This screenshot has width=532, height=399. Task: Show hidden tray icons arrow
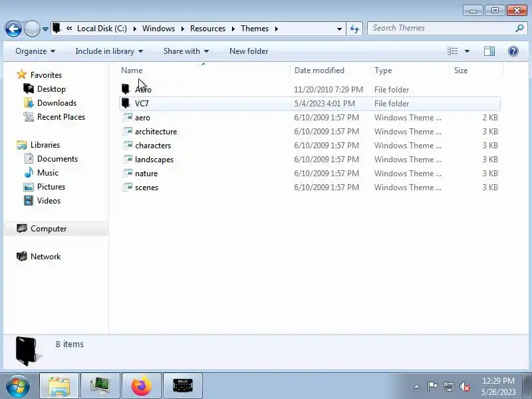417,386
